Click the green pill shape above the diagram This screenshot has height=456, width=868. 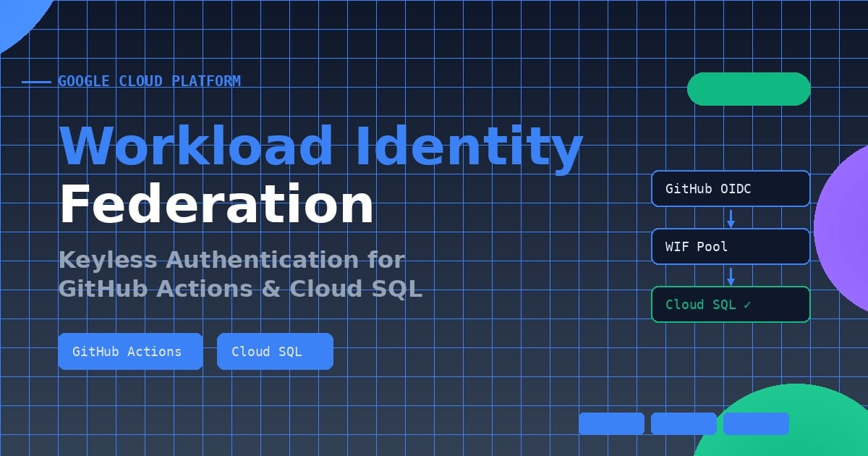(749, 89)
